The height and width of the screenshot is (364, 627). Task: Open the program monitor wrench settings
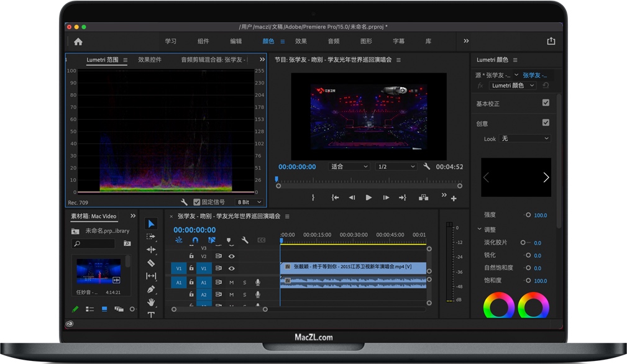point(427,166)
